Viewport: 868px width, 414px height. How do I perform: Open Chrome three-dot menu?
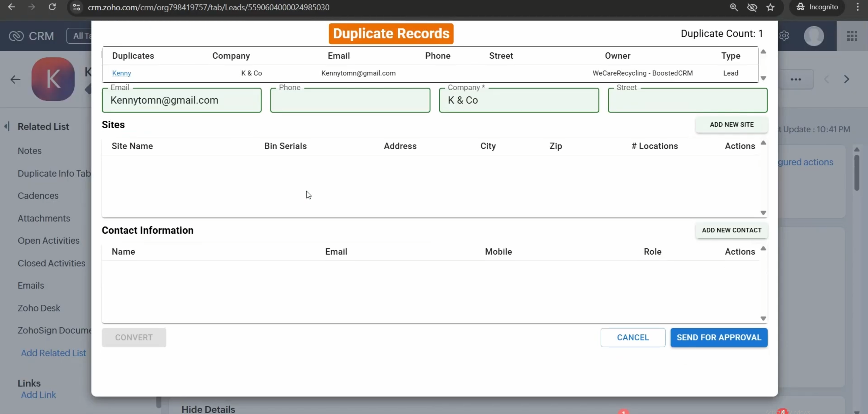pos(858,7)
